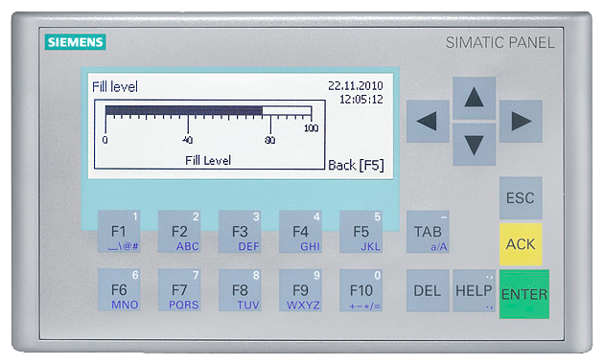Select function key F8 TUV
Image resolution: width=604 pixels, height=364 pixels.
(x=240, y=290)
